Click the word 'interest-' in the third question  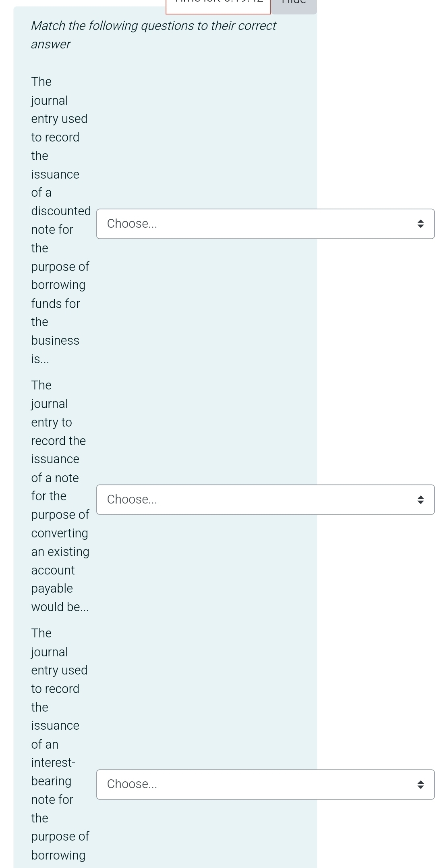[53, 763]
